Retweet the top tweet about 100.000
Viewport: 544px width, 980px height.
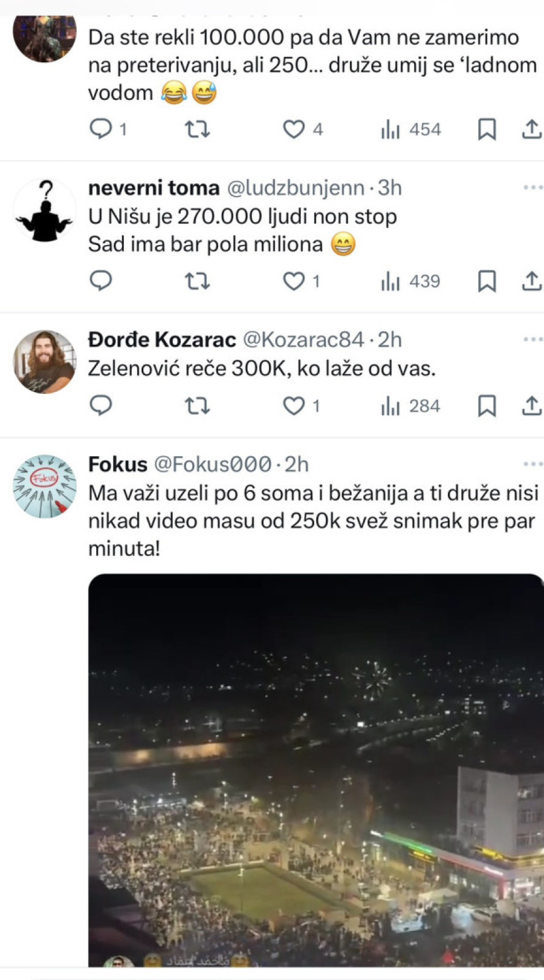click(x=197, y=129)
